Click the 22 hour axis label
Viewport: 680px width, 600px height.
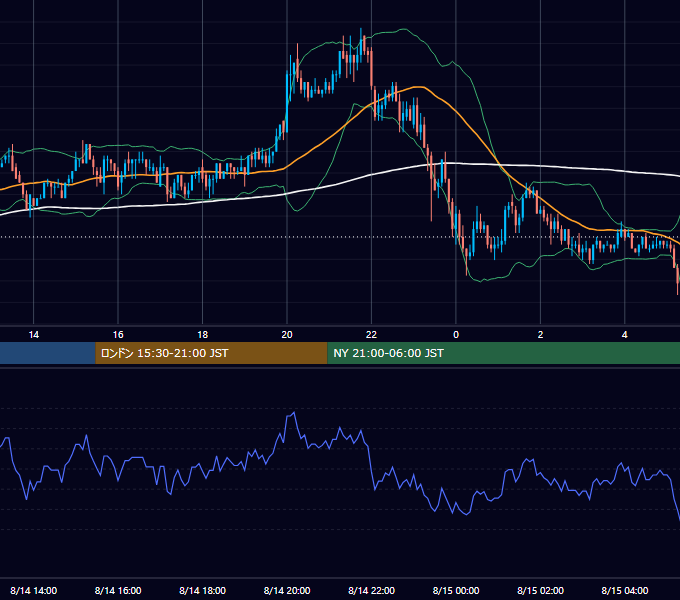pos(371,335)
